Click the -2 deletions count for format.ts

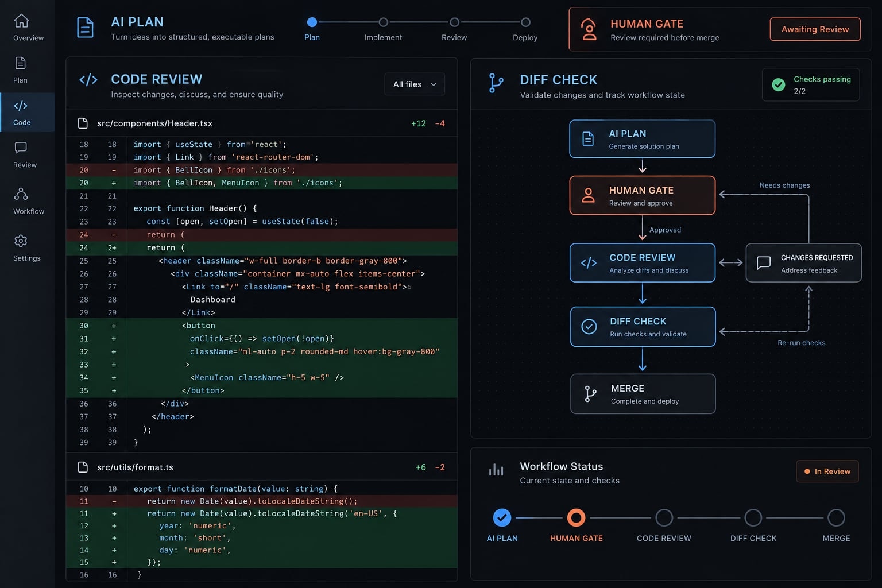click(x=440, y=467)
